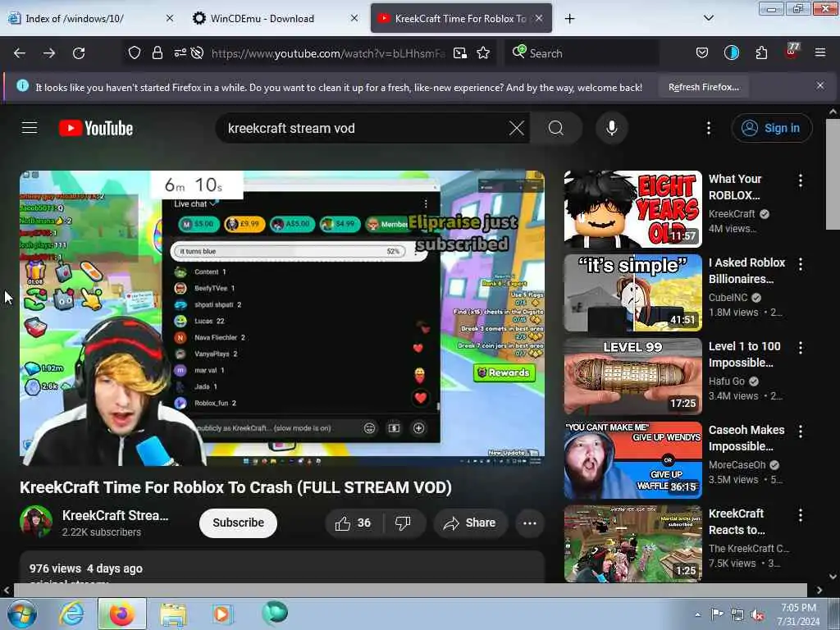
Task: View site security padlock details
Action: (x=157, y=53)
